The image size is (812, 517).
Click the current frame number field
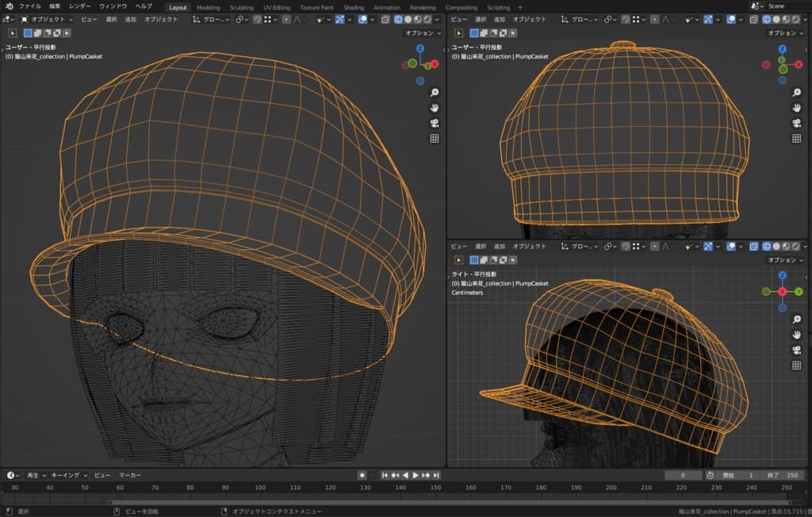[x=684, y=475]
